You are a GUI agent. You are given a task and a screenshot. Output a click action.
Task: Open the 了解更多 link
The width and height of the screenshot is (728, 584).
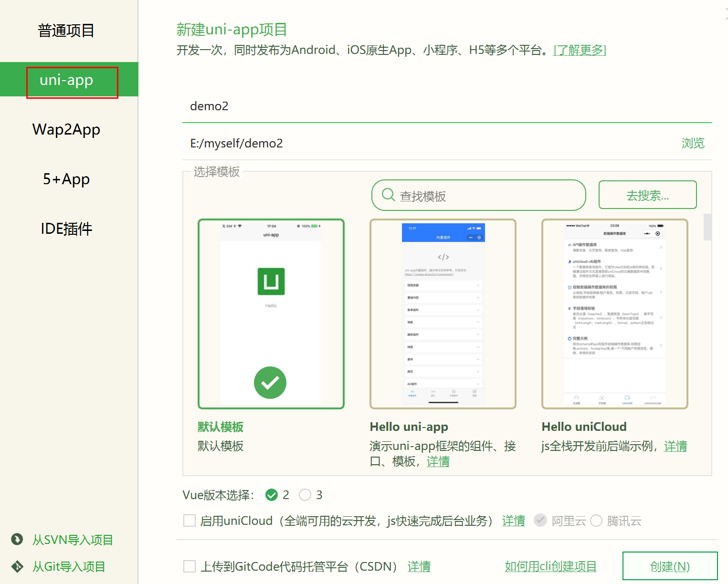pos(580,50)
